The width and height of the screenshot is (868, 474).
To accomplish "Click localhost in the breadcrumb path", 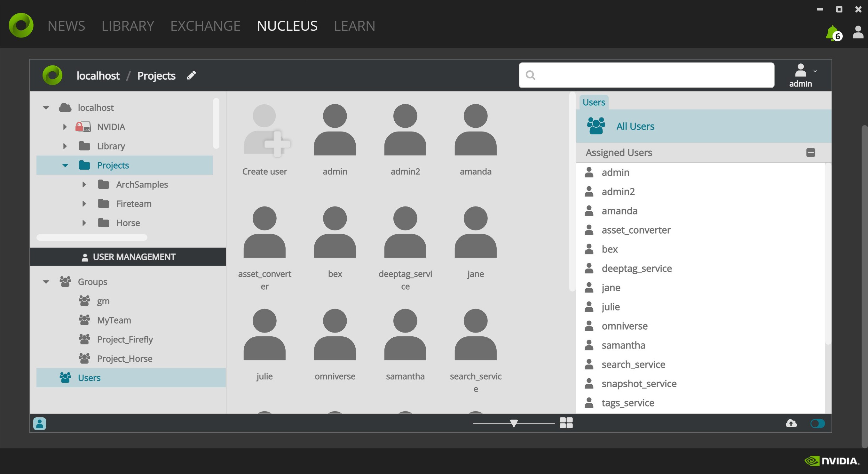I will point(98,76).
